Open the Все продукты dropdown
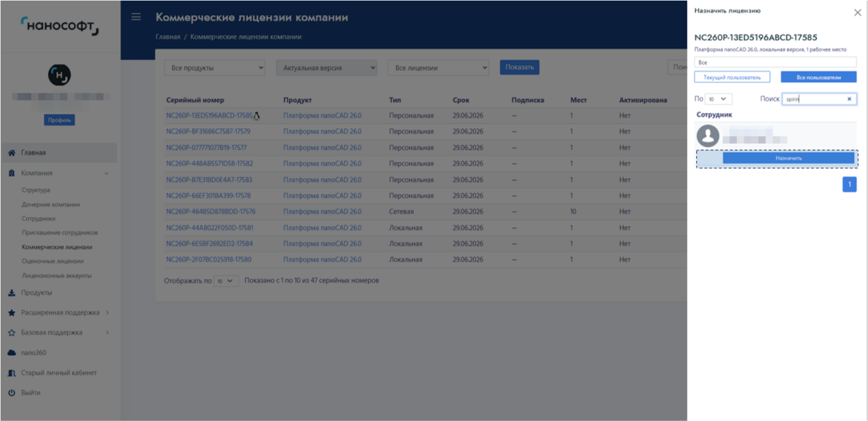The image size is (868, 421). point(215,68)
